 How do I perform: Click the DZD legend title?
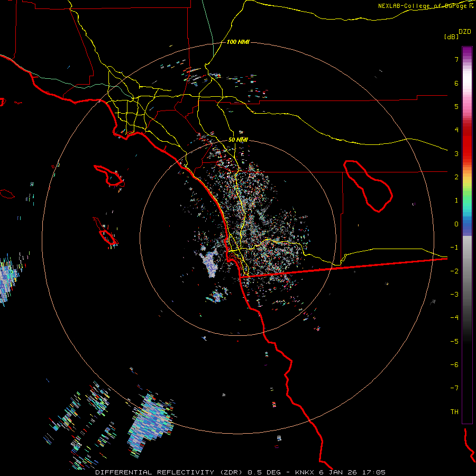pos(465,32)
